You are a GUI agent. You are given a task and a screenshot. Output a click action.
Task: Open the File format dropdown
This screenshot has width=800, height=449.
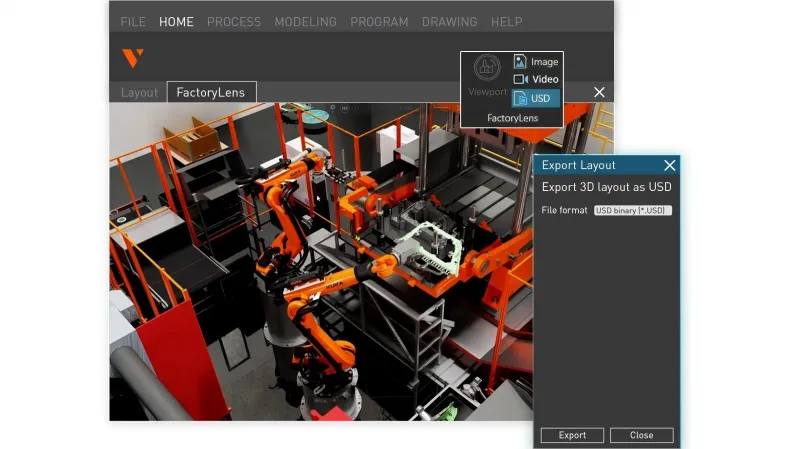tap(633, 210)
